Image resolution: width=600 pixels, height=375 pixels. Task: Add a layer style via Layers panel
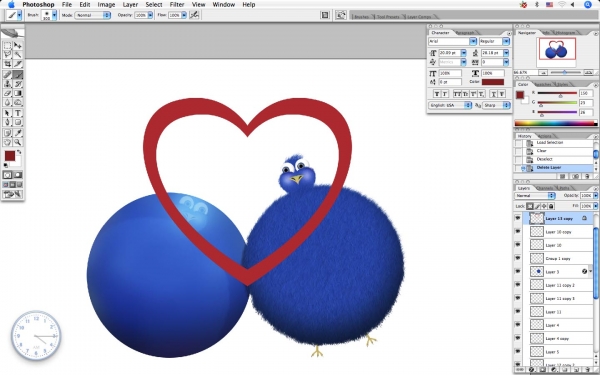[x=532, y=370]
